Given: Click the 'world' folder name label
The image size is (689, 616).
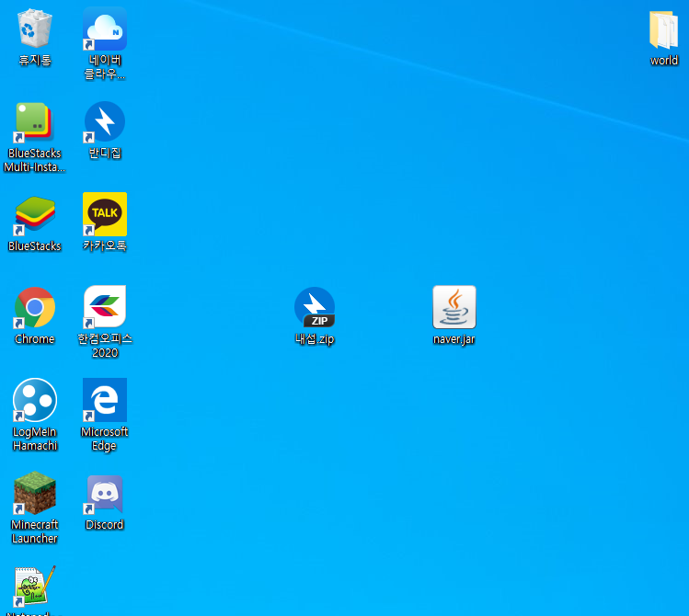Looking at the screenshot, I should (664, 60).
